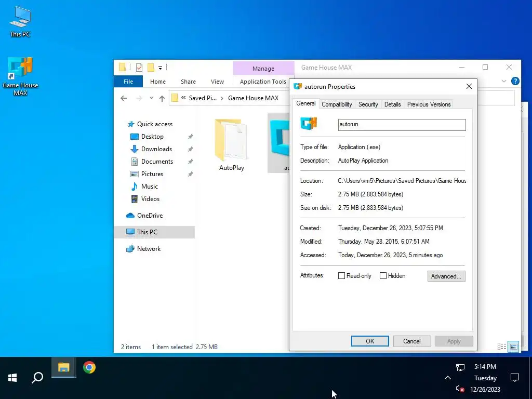Open Customize Quick Access Toolbar dropdown
The height and width of the screenshot is (399, 532).
(x=160, y=68)
